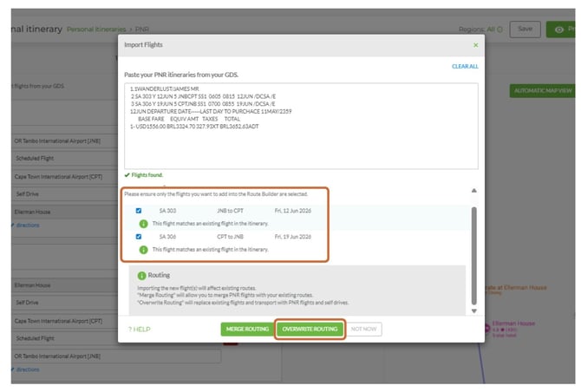Click the info icon under SA 306
This screenshot has width=581, height=392.
click(x=143, y=250)
